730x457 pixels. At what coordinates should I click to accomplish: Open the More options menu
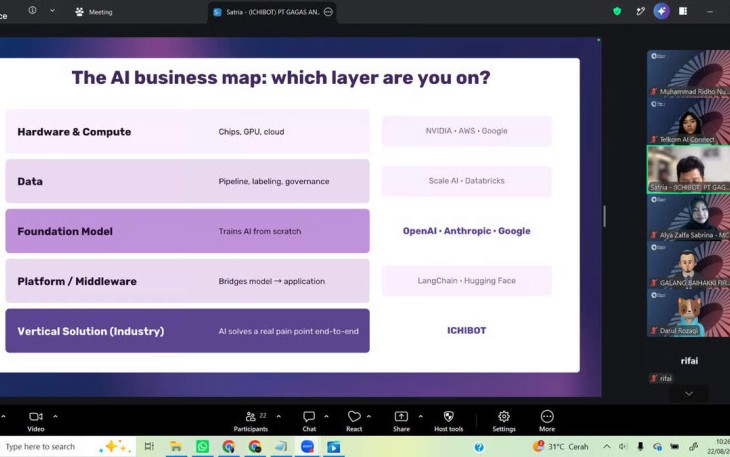[547, 421]
